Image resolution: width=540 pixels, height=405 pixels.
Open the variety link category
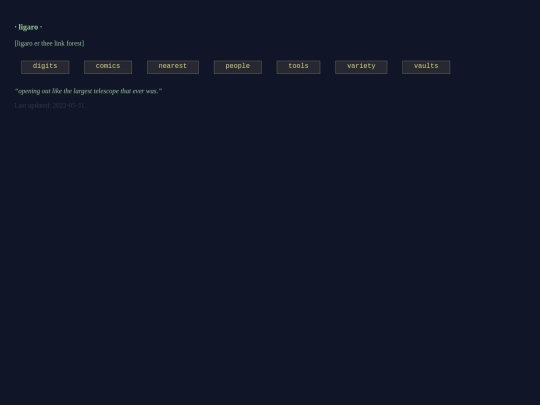(x=361, y=67)
